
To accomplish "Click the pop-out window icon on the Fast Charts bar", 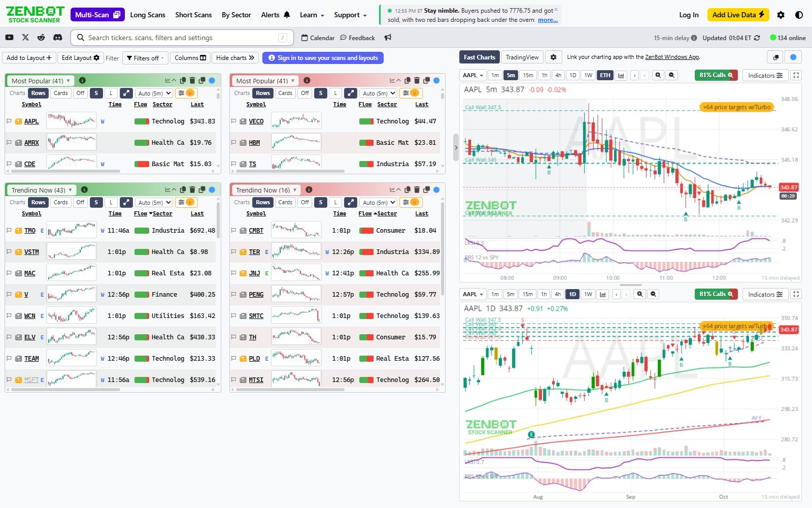I will tap(775, 57).
